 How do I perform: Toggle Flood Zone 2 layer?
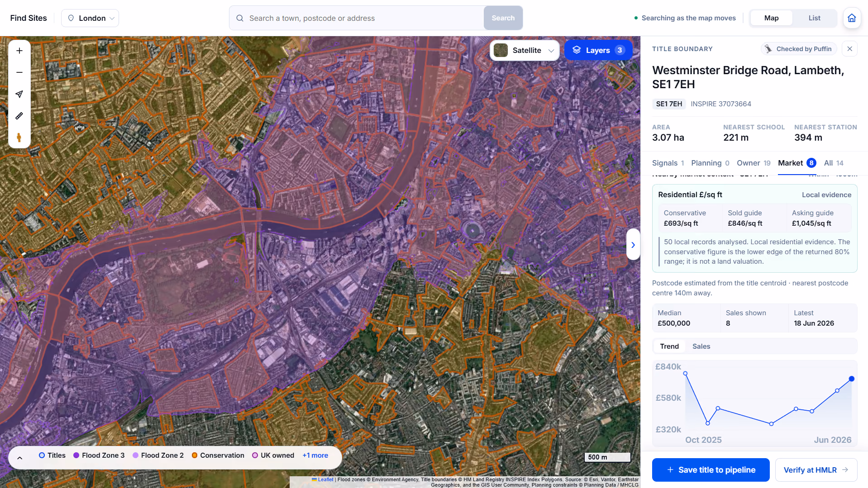[x=158, y=455]
